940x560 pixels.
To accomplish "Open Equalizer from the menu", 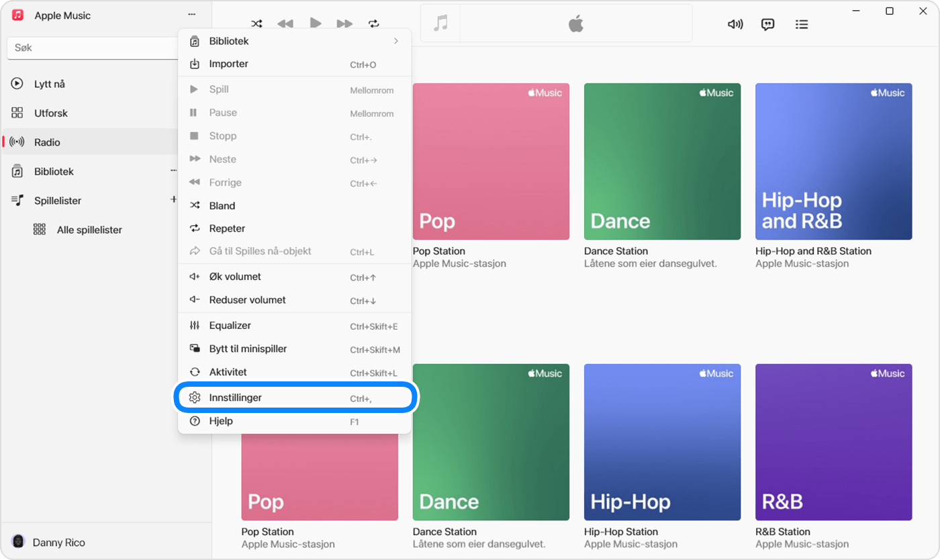I will tap(294, 326).
